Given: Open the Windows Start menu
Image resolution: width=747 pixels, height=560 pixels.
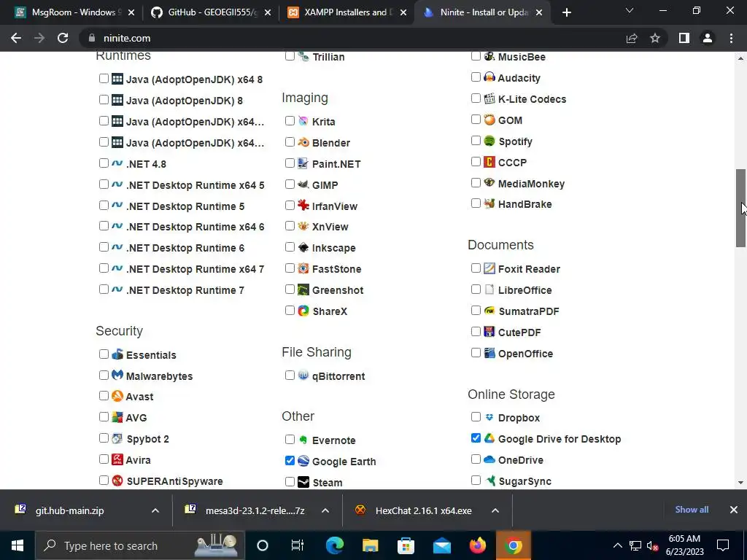Looking at the screenshot, I should [x=18, y=545].
